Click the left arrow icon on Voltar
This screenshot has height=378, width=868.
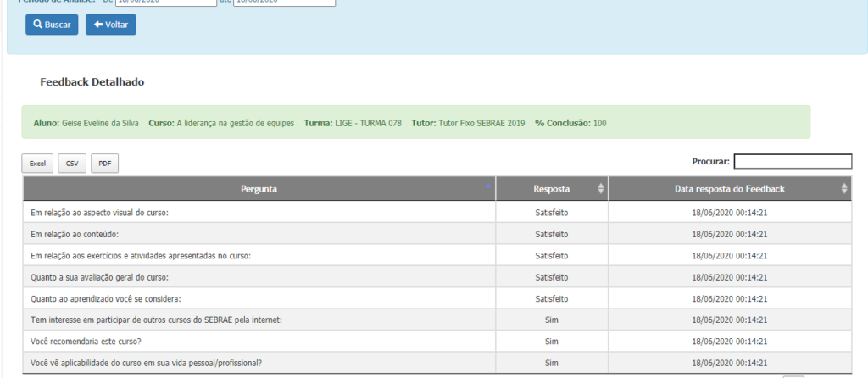tap(98, 25)
